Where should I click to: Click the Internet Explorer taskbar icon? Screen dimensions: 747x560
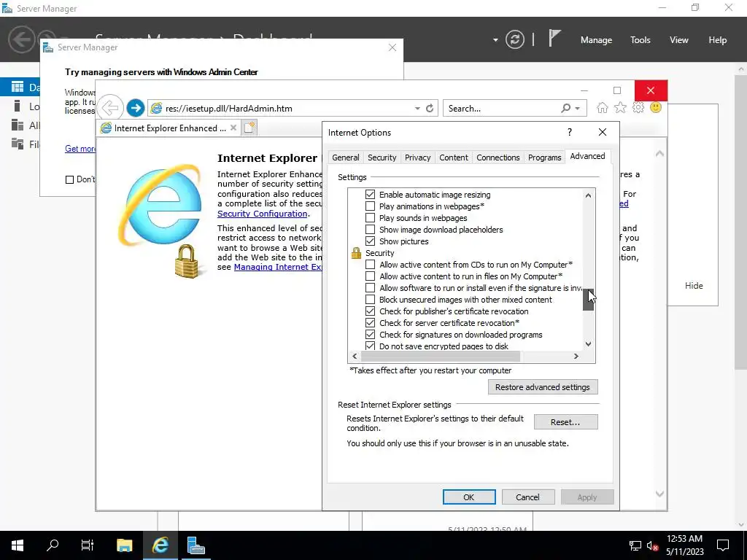[160, 545]
